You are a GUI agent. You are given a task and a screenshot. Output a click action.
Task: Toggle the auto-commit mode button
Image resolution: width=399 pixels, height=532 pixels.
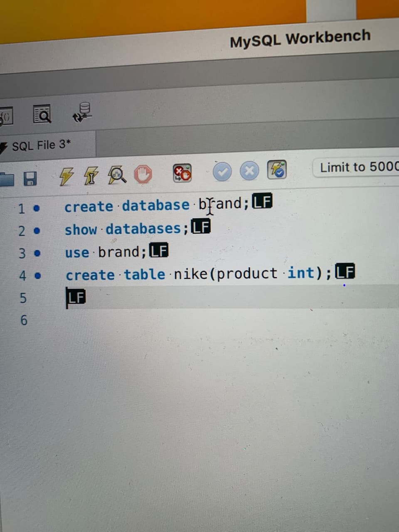click(x=276, y=170)
